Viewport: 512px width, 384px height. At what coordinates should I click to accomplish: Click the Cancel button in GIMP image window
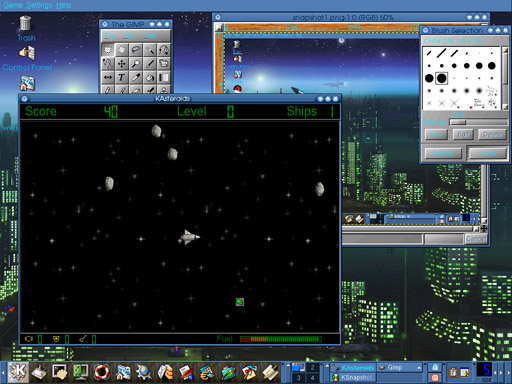[476, 239]
